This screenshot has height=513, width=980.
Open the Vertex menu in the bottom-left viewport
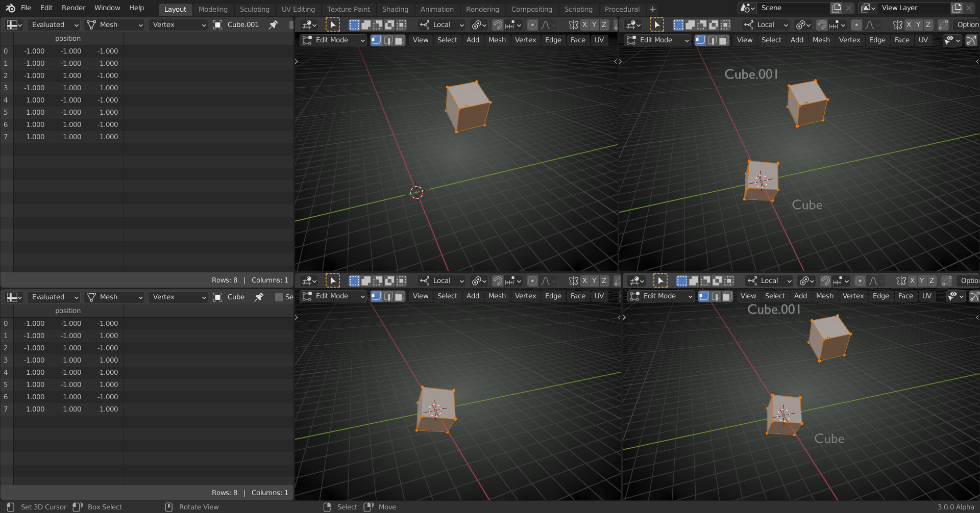pos(526,296)
